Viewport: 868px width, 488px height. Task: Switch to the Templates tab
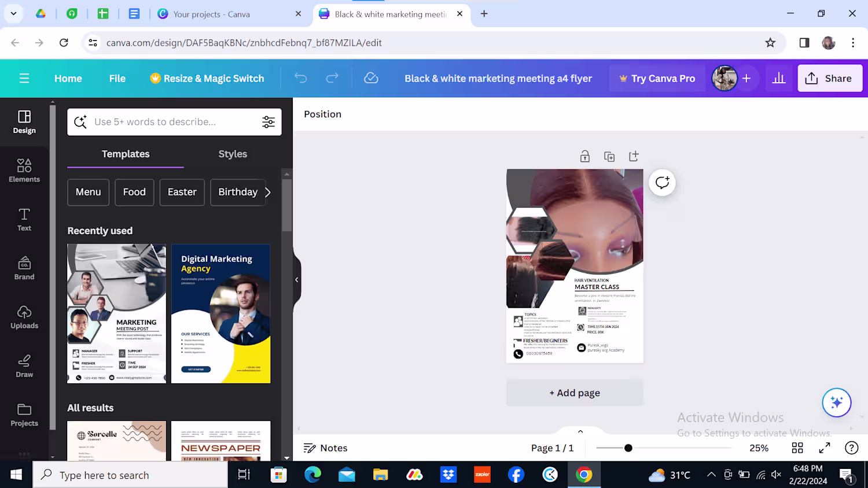click(126, 154)
